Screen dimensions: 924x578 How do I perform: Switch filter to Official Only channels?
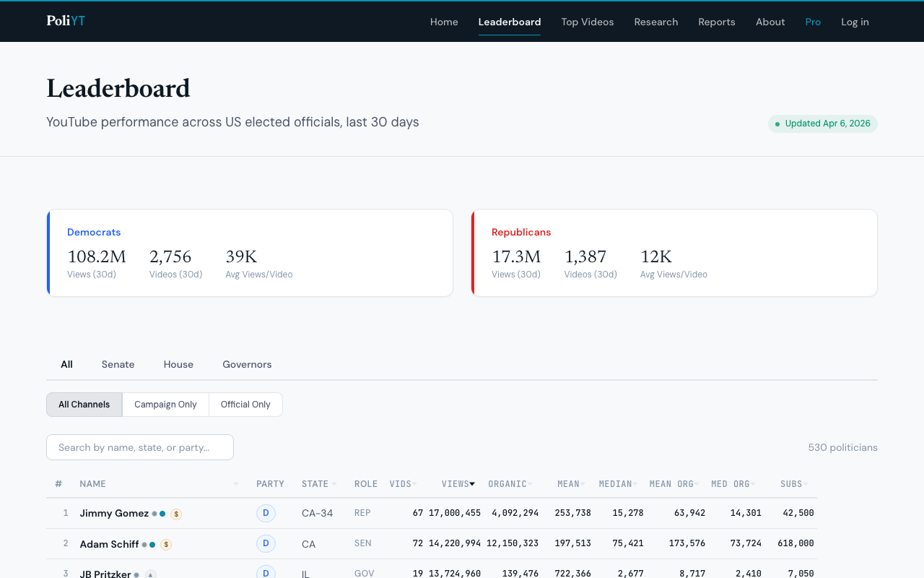pos(245,405)
